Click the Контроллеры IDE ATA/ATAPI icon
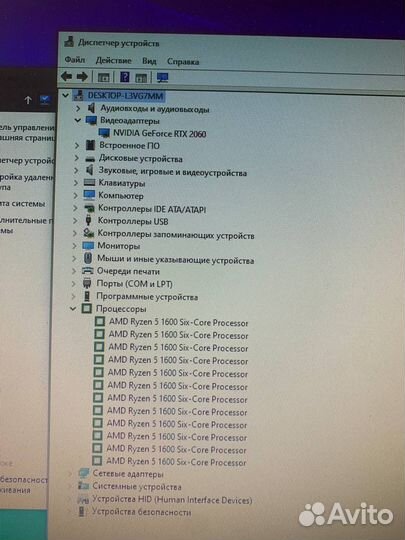The width and height of the screenshot is (405, 540). click(x=89, y=208)
